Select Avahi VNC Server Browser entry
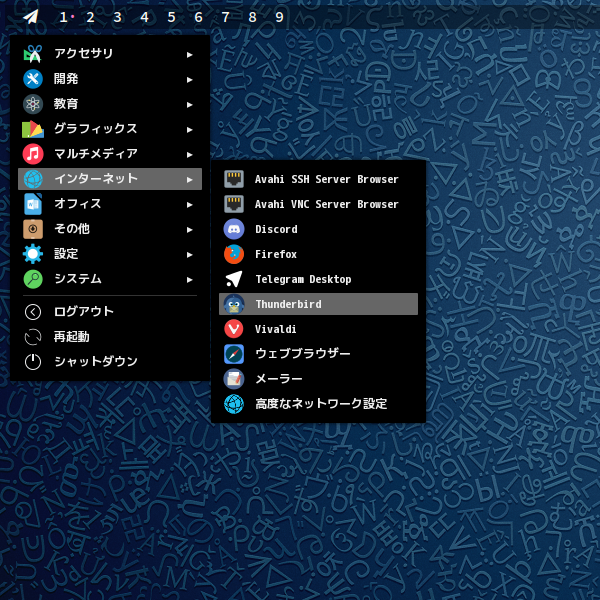600x600 pixels. point(326,204)
